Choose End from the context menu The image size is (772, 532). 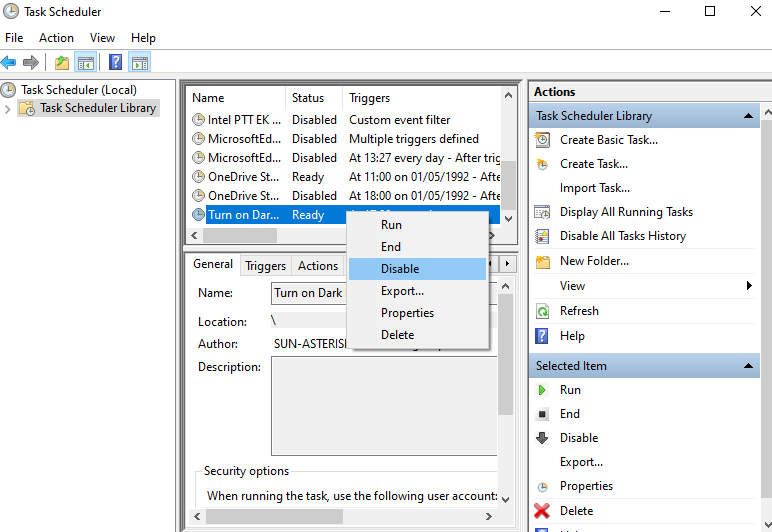point(418,247)
